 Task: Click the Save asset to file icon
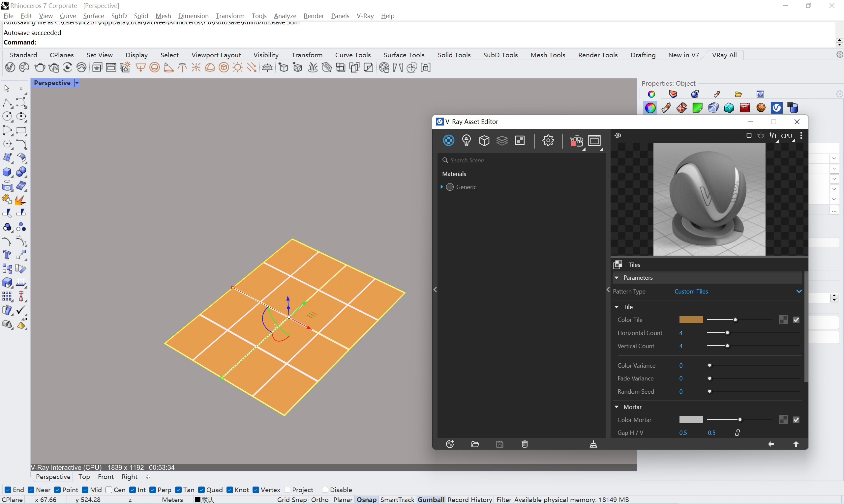[499, 444]
